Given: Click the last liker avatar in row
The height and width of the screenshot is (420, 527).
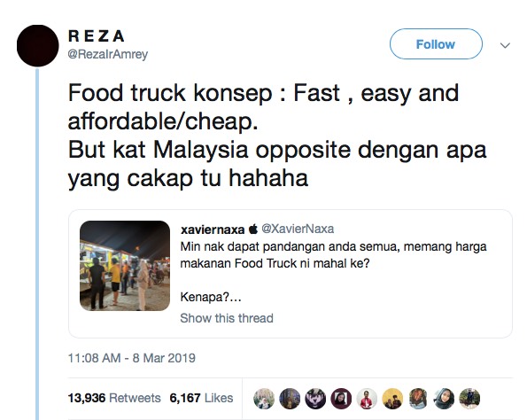Looking at the screenshot, I should point(469,399).
